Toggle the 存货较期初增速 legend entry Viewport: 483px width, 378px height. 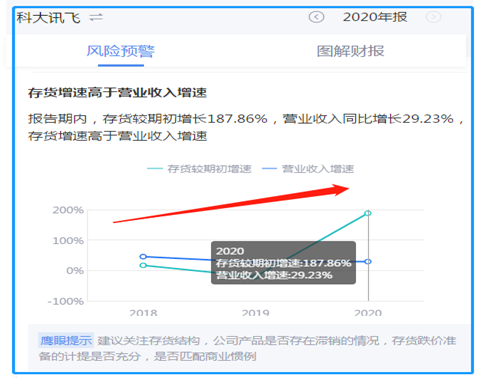199,169
